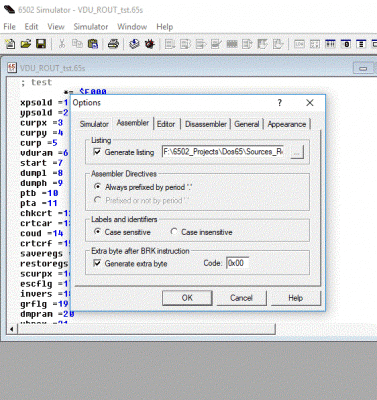Switch to the Appearance tab
The width and height of the screenshot is (377, 400).
pos(287,124)
